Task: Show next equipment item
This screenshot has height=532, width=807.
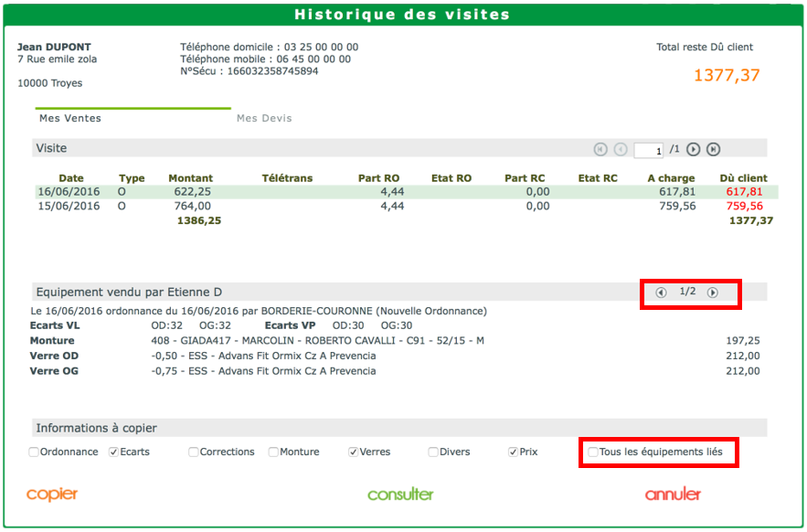Action: pyautogui.click(x=713, y=293)
